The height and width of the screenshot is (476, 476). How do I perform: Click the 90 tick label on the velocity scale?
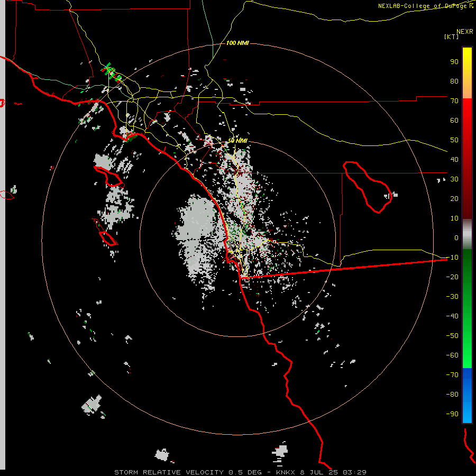pyautogui.click(x=454, y=62)
